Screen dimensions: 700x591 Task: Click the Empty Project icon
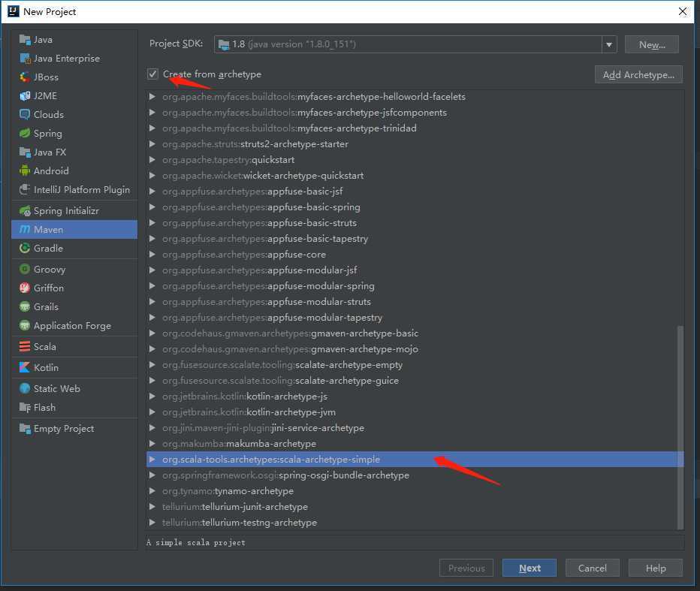25,429
